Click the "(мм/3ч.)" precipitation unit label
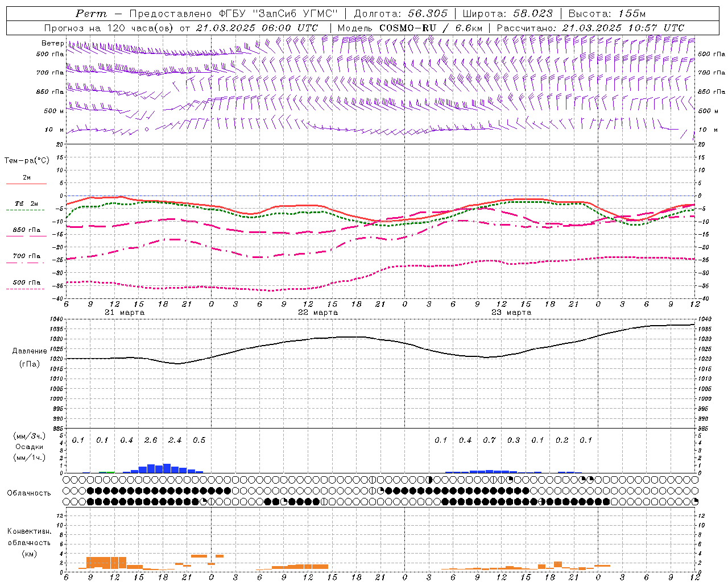Image resolution: width=728 pixels, height=582 pixels. click(x=30, y=436)
